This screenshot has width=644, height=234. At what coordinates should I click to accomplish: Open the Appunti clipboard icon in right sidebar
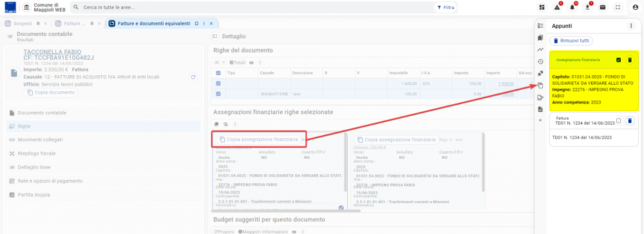[x=540, y=85]
